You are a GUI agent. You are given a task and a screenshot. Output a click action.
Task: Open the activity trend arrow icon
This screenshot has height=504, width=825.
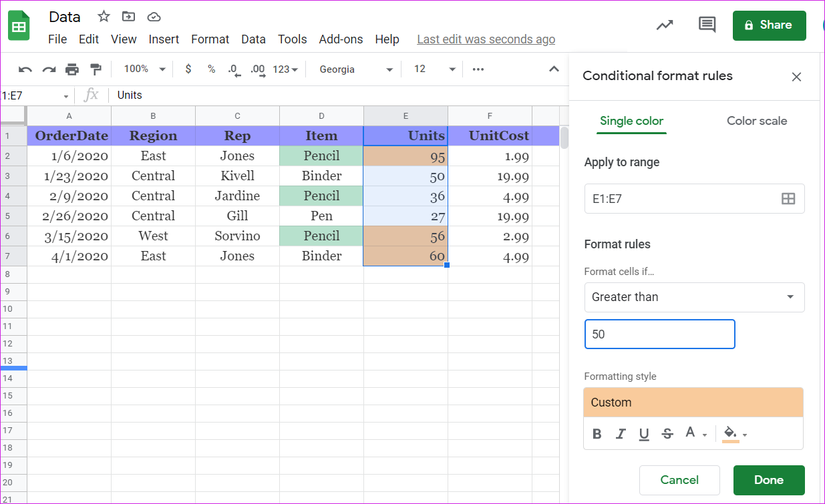[665, 25]
